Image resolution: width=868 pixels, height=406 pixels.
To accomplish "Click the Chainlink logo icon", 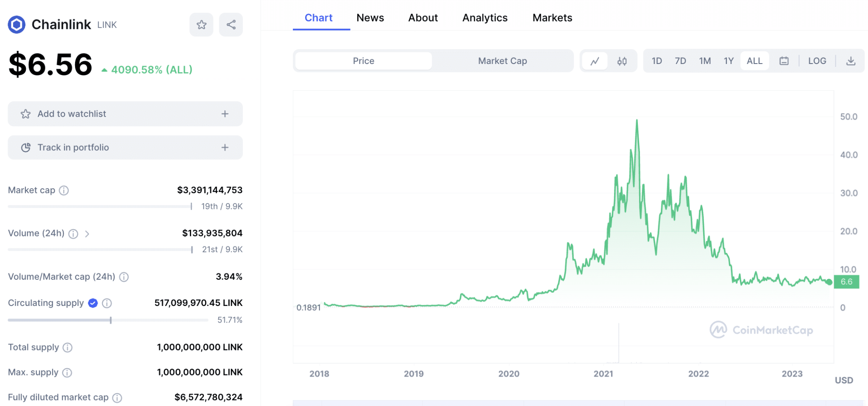I will (16, 24).
